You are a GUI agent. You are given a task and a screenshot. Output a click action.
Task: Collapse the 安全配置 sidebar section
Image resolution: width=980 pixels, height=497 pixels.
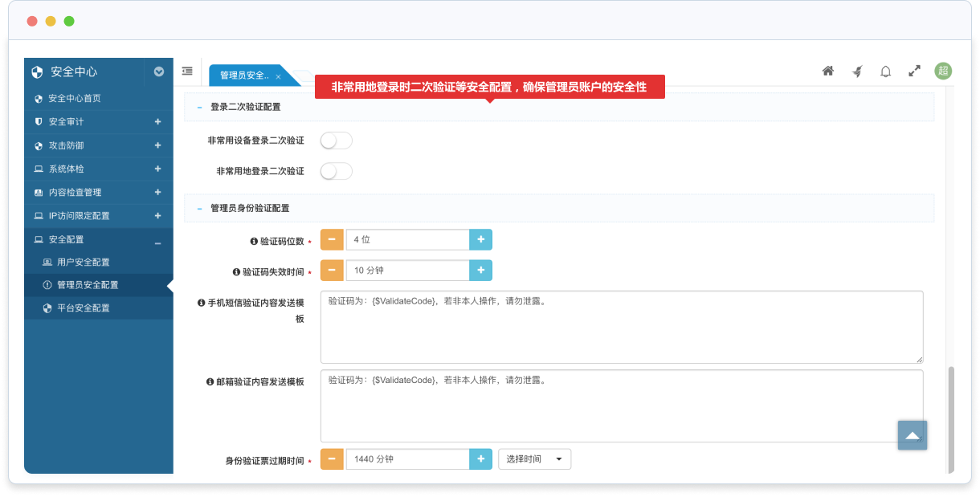157,240
